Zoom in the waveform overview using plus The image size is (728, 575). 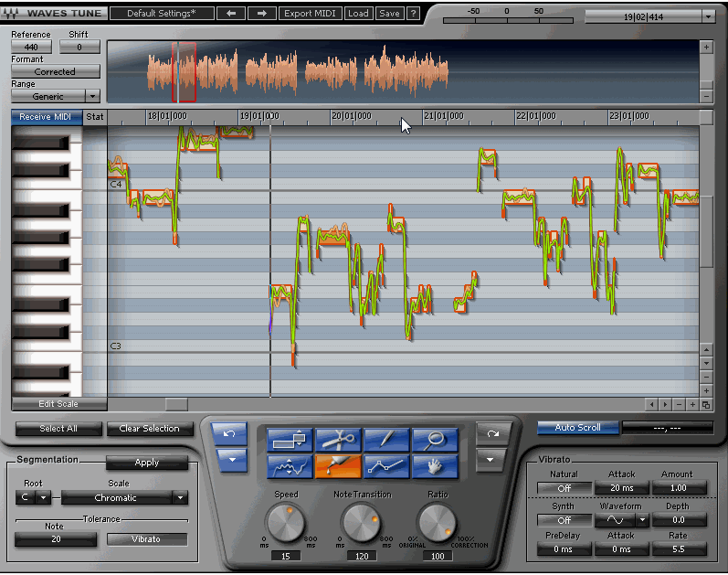(x=706, y=47)
